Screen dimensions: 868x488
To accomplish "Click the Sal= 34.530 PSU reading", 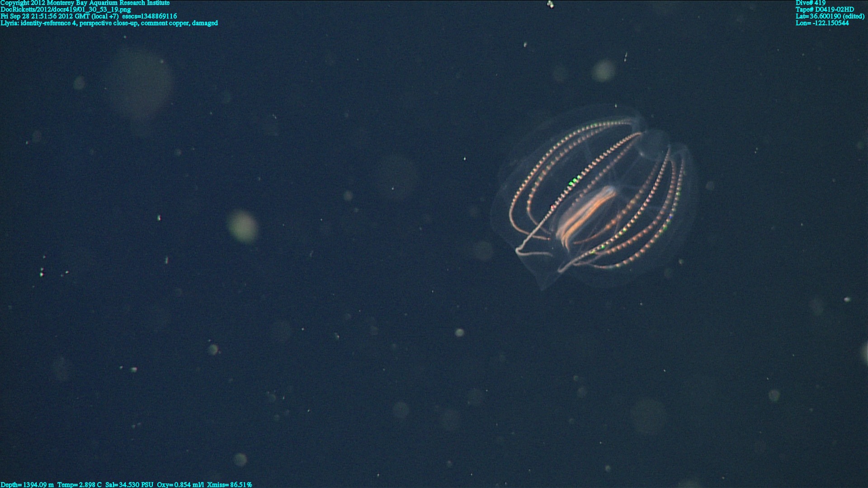I will (129, 484).
